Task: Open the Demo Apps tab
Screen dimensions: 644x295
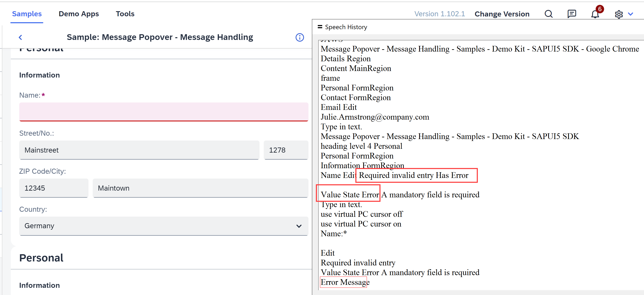Action: pyautogui.click(x=79, y=14)
